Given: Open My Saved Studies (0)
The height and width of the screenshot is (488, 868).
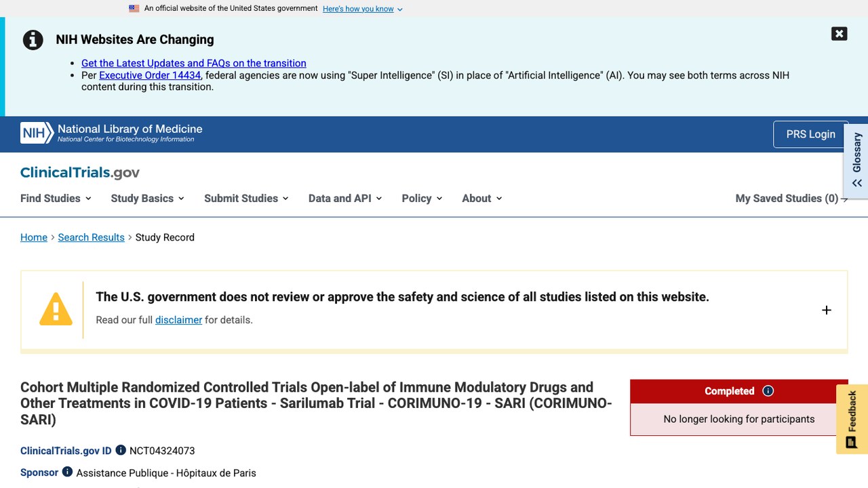Looking at the screenshot, I should pos(791,199).
